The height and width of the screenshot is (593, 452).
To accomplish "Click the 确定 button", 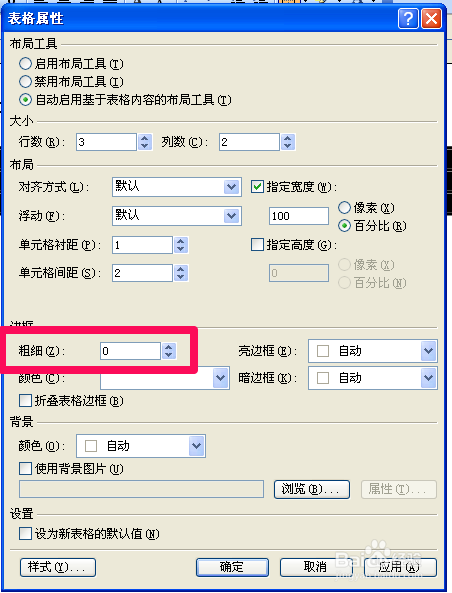I will click(232, 567).
